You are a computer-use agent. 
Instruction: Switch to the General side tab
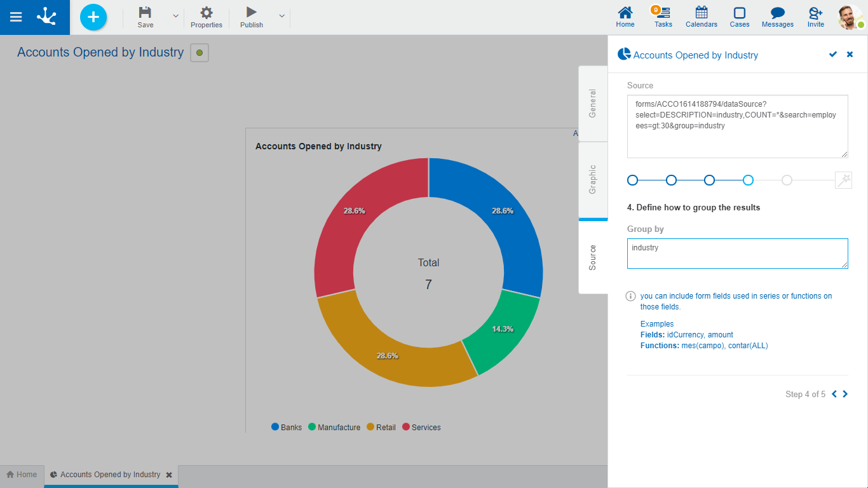tap(593, 104)
